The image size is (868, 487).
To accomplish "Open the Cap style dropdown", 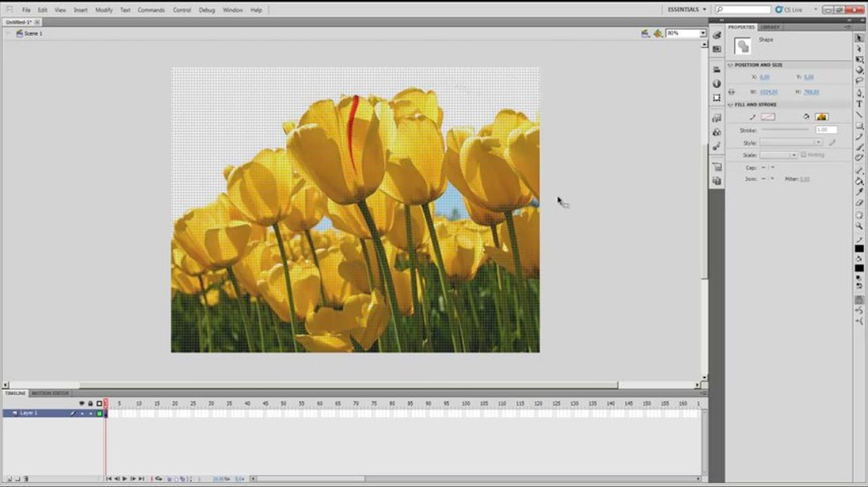I will click(768, 167).
